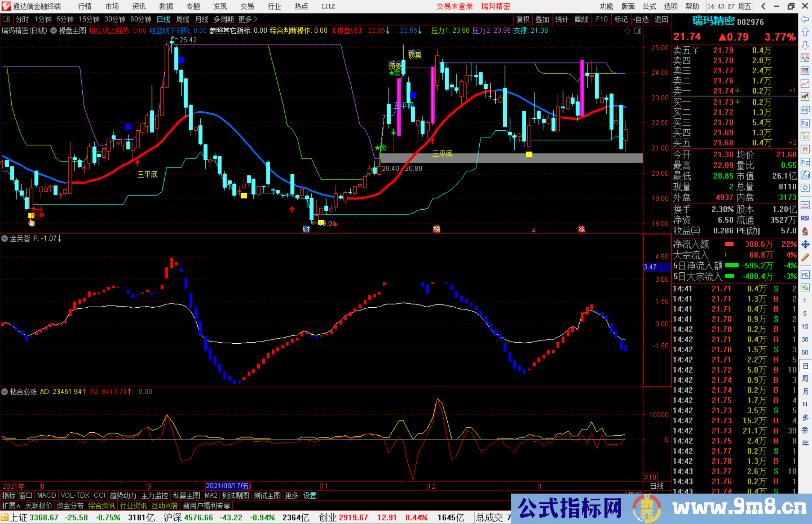This screenshot has height=524, width=812.
Task: Toggle the 操盘主图 indicator circle button
Action: [54, 30]
